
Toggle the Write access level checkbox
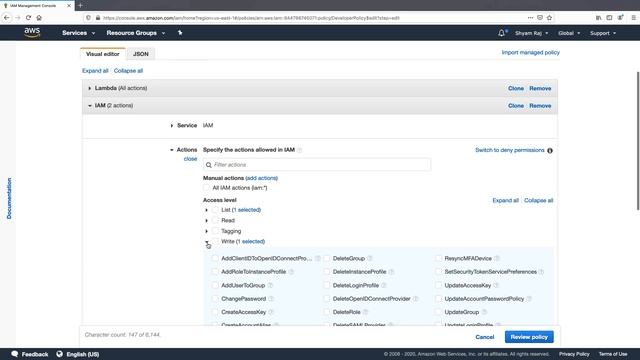215,242
